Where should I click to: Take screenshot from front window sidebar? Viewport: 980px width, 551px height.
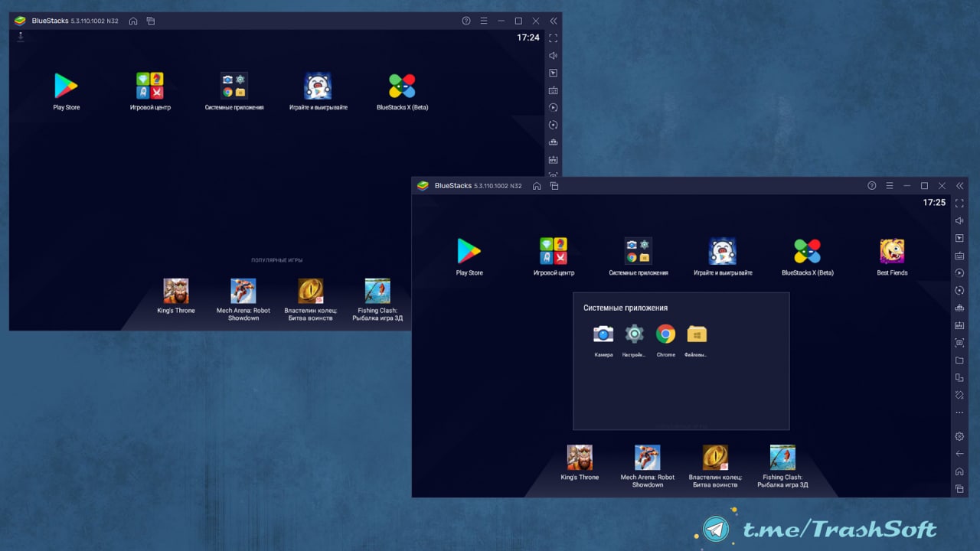[959, 343]
